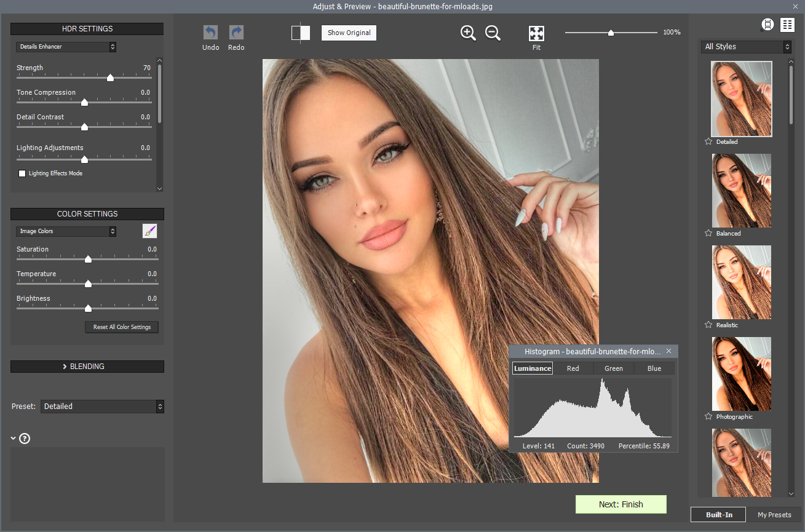This screenshot has width=805, height=532.
Task: Click the Undo arrow icon
Action: [x=210, y=33]
